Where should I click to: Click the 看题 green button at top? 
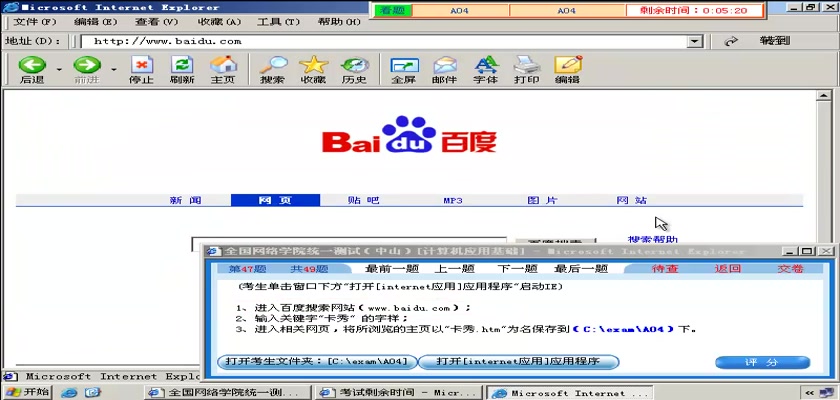tap(393, 10)
